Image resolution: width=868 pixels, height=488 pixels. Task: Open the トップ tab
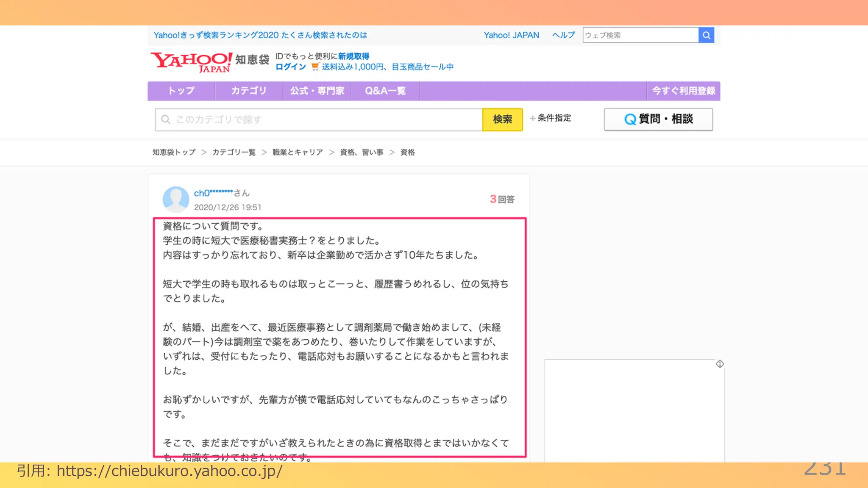pos(181,91)
